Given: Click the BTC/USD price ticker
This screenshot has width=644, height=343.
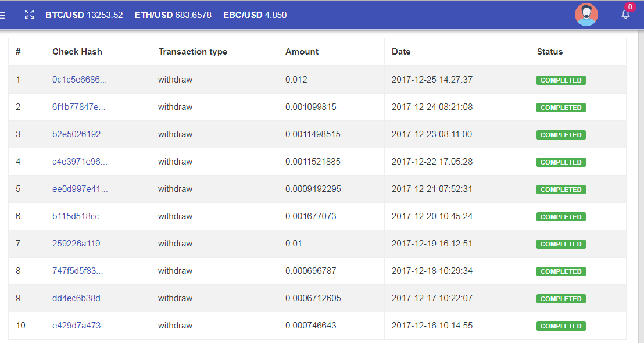Looking at the screenshot, I should coord(84,15).
